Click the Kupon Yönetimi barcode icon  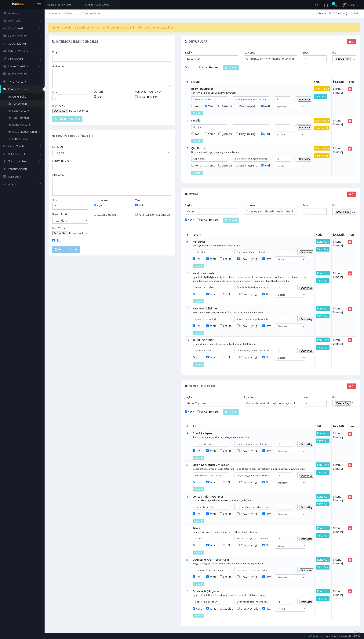[5, 74]
